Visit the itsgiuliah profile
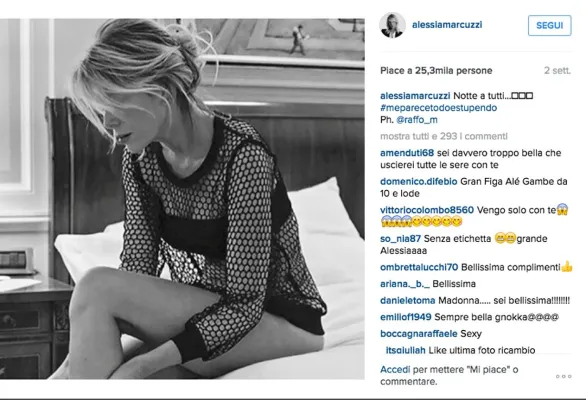 point(405,350)
